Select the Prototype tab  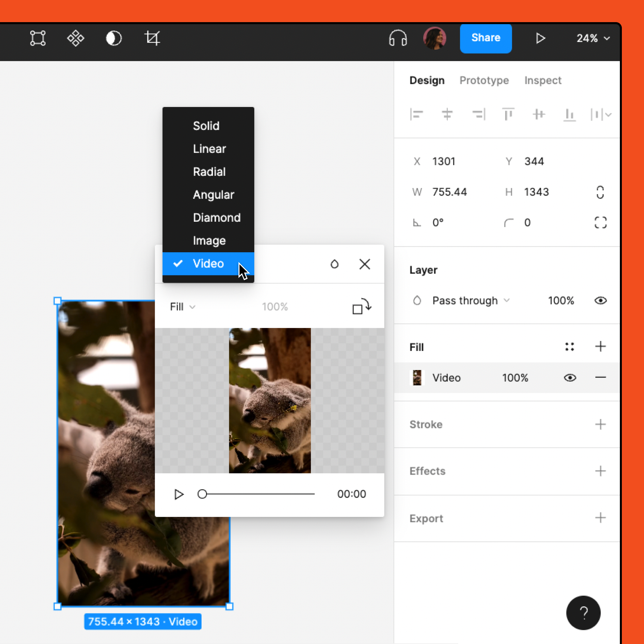(484, 80)
